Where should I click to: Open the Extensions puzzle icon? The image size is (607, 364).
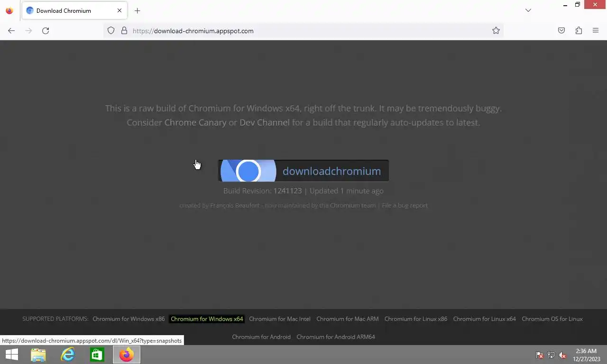[x=579, y=31]
